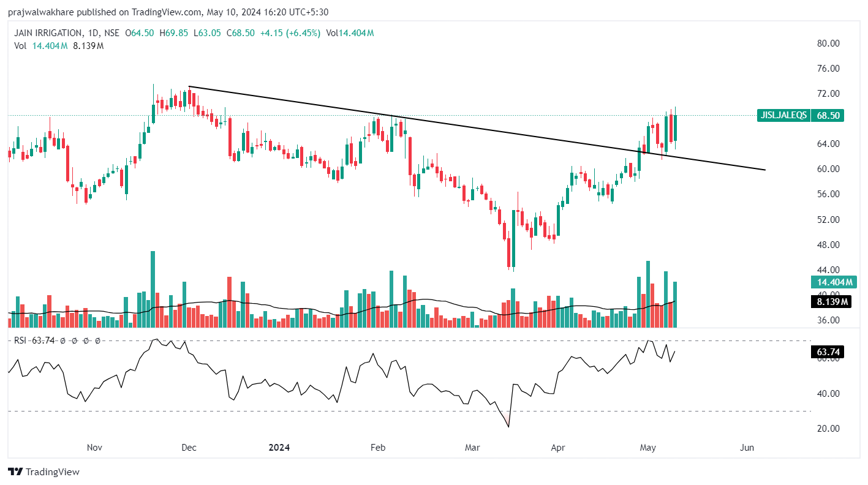Click the 52.00 price axis label
The height and width of the screenshot is (485, 868).
828,220
